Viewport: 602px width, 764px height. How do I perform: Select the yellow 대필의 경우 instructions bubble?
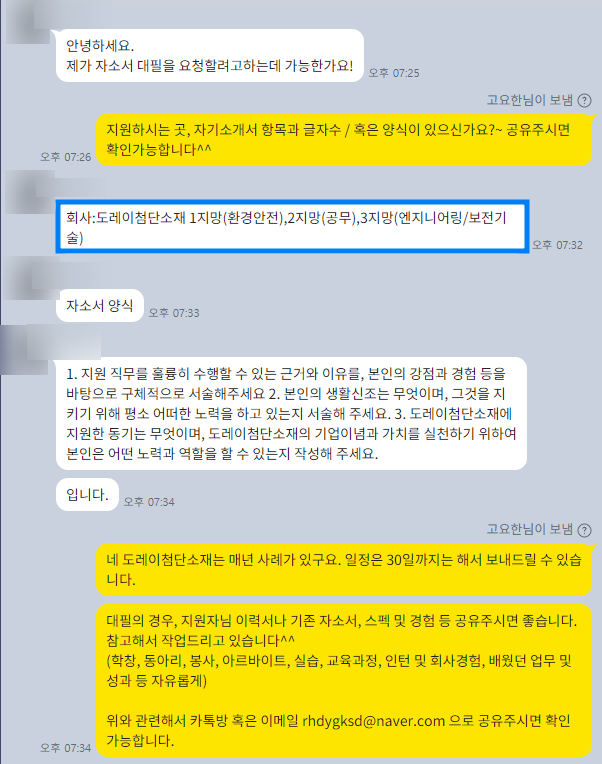344,681
